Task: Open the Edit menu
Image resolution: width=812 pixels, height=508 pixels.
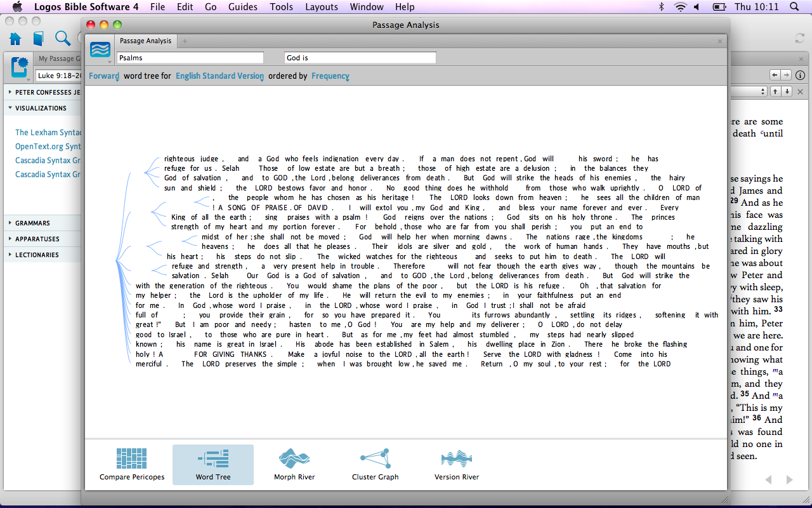Action: [x=185, y=7]
